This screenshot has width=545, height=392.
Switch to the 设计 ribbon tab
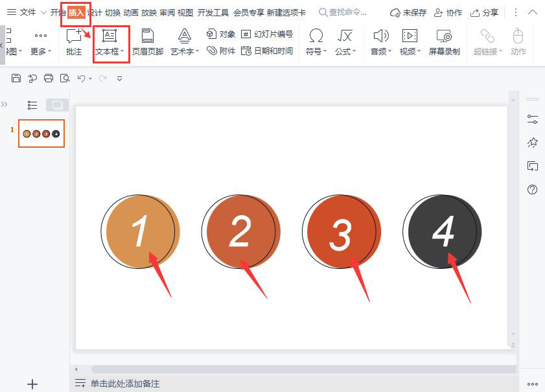tap(97, 11)
